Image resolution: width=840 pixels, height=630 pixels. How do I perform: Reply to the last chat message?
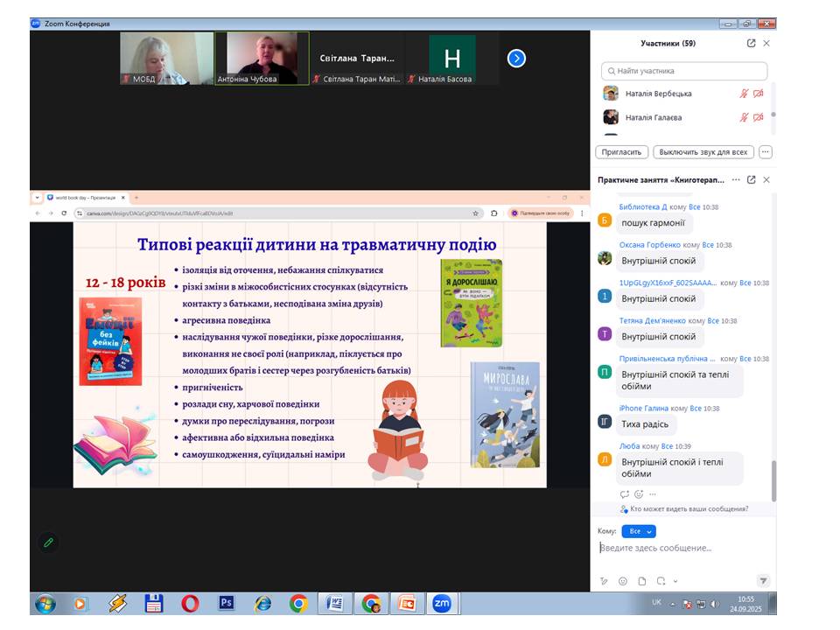[x=624, y=494]
